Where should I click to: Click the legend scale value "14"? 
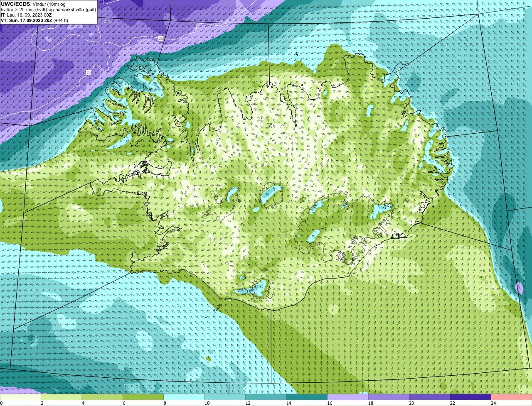click(x=289, y=403)
